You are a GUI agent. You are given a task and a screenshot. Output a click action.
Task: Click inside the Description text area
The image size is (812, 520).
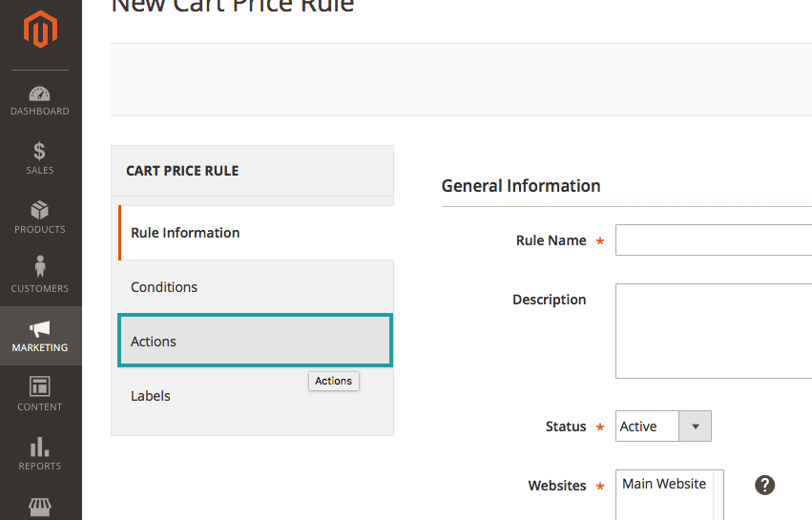pos(713,331)
